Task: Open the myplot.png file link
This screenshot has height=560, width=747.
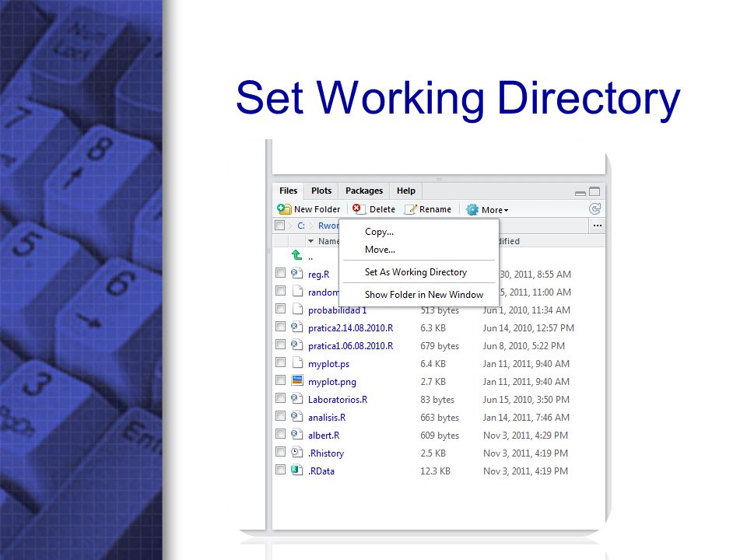Action: click(332, 382)
